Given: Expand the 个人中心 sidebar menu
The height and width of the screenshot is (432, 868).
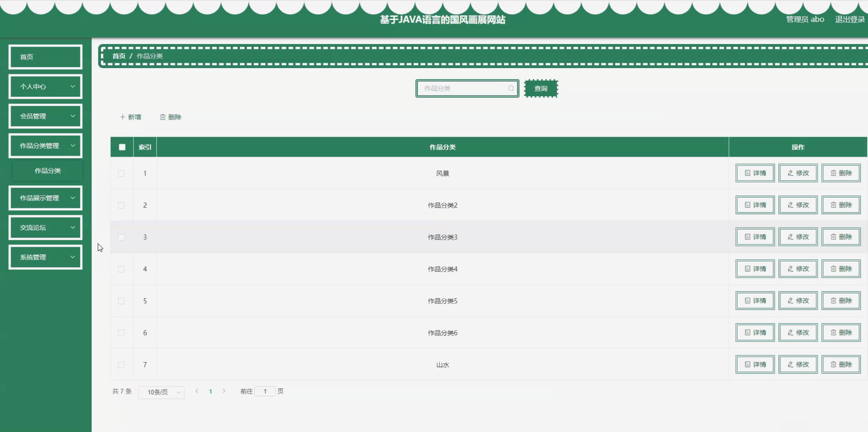Looking at the screenshot, I should point(46,87).
